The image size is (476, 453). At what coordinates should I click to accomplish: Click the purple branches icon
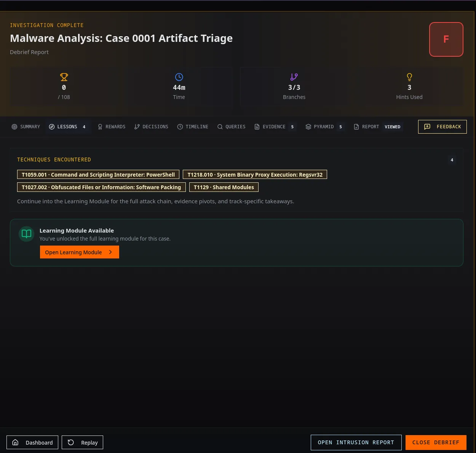tap(294, 77)
